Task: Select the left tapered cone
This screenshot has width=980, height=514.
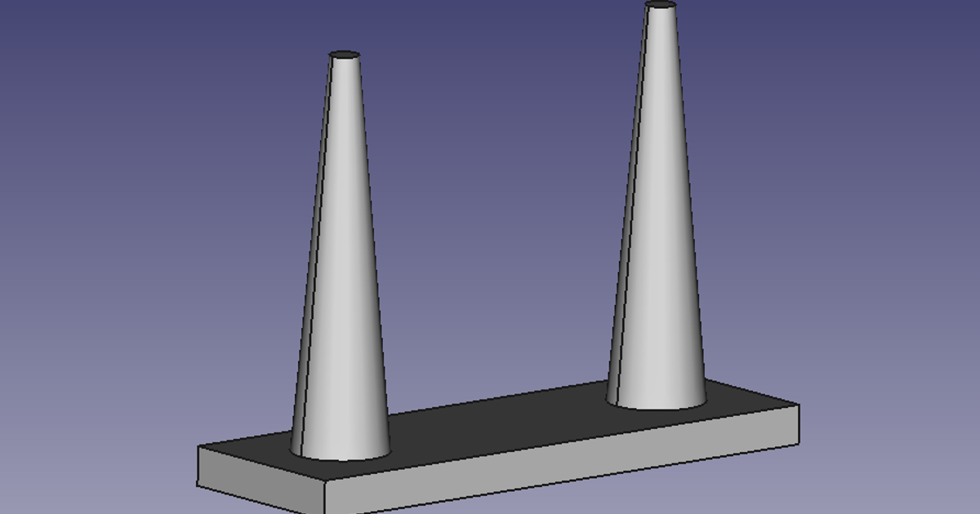Action: point(339,245)
